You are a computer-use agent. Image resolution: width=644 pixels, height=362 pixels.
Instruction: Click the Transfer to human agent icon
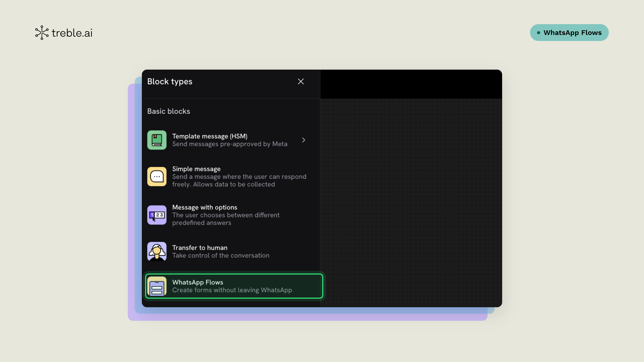pyautogui.click(x=157, y=251)
